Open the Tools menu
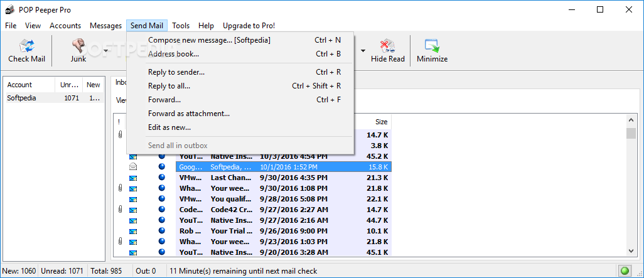 [x=181, y=26]
